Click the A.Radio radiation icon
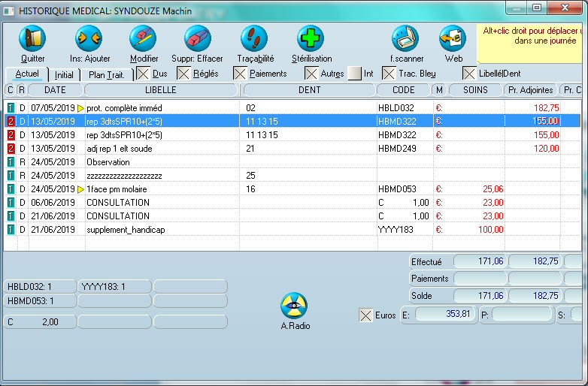This screenshot has height=386, width=588. pyautogui.click(x=294, y=306)
